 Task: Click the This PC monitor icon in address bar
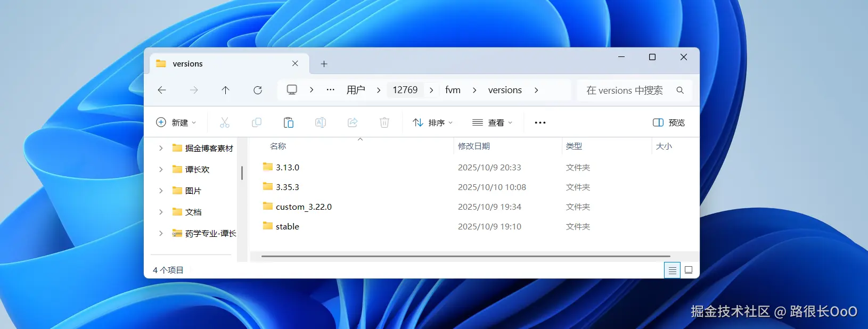(x=292, y=89)
